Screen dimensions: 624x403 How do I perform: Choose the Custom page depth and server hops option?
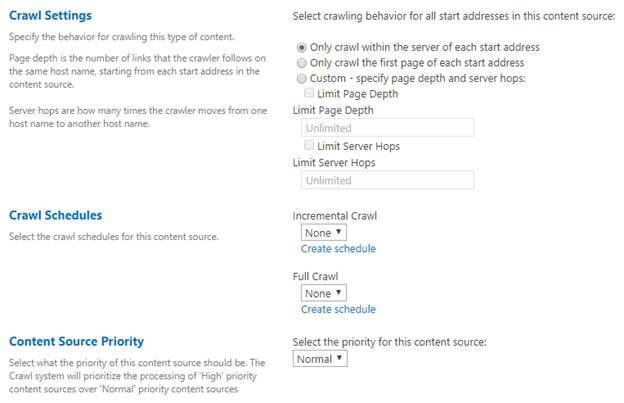tap(303, 78)
